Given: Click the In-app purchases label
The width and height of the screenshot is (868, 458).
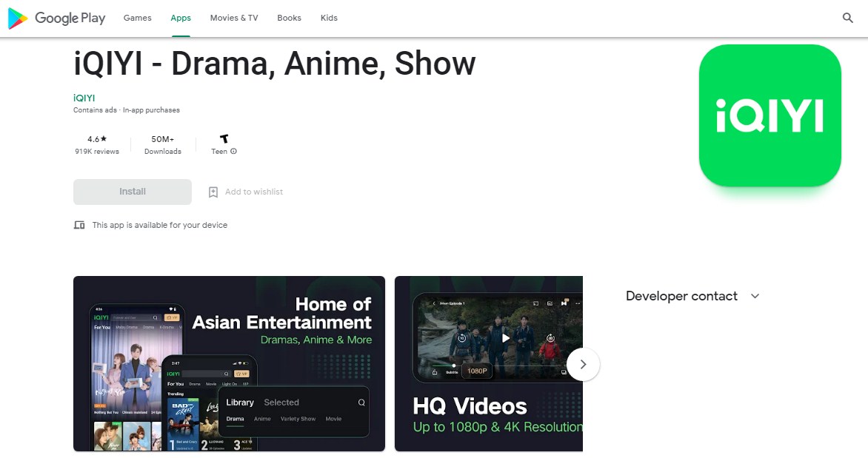Looking at the screenshot, I should pos(151,110).
